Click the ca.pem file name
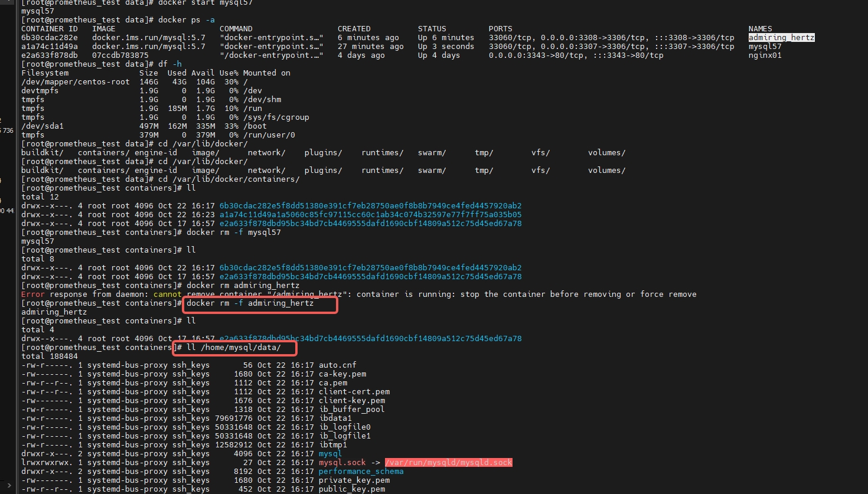The width and height of the screenshot is (868, 494). (x=332, y=383)
